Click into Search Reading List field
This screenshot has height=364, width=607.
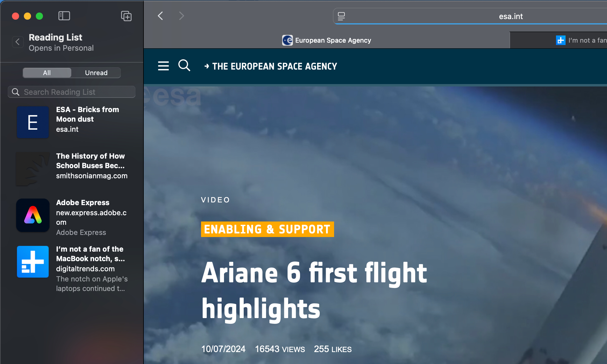(x=72, y=92)
